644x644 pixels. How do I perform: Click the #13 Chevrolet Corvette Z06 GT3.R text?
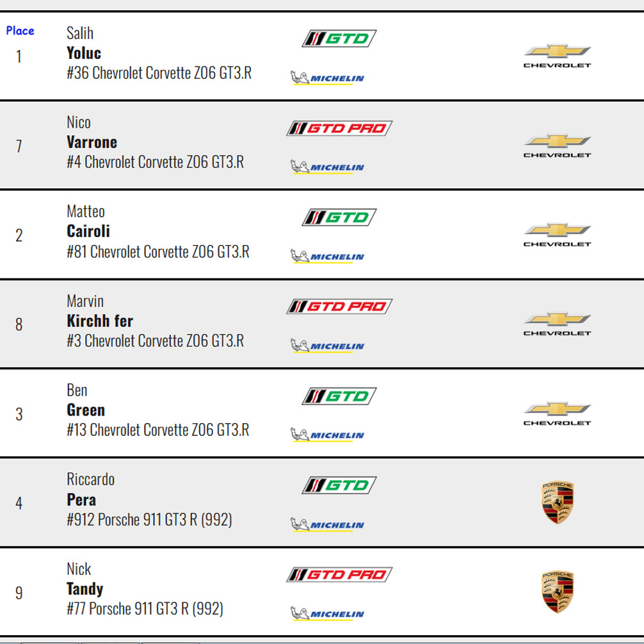coord(157,430)
